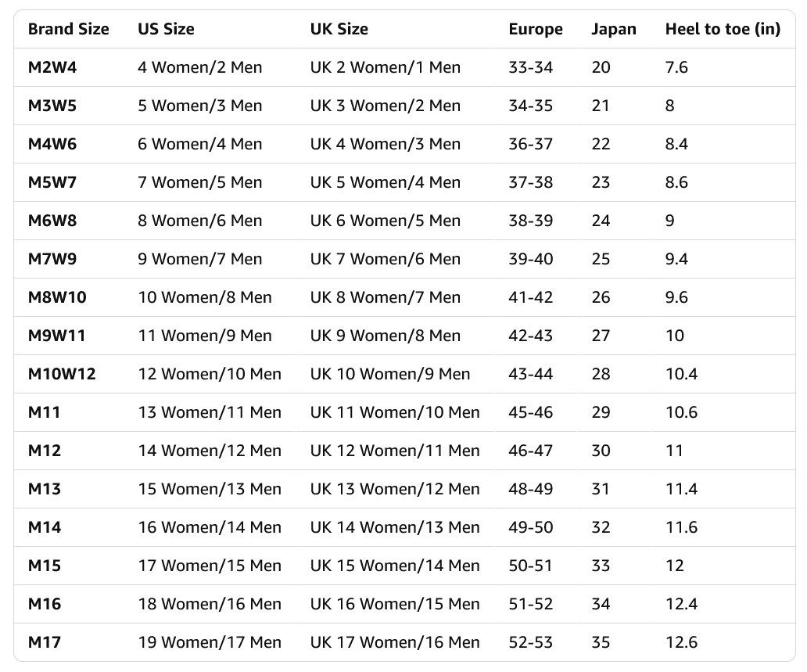The height and width of the screenshot is (672, 807).
Task: Select the Japan size 30 cell
Action: 601,451
